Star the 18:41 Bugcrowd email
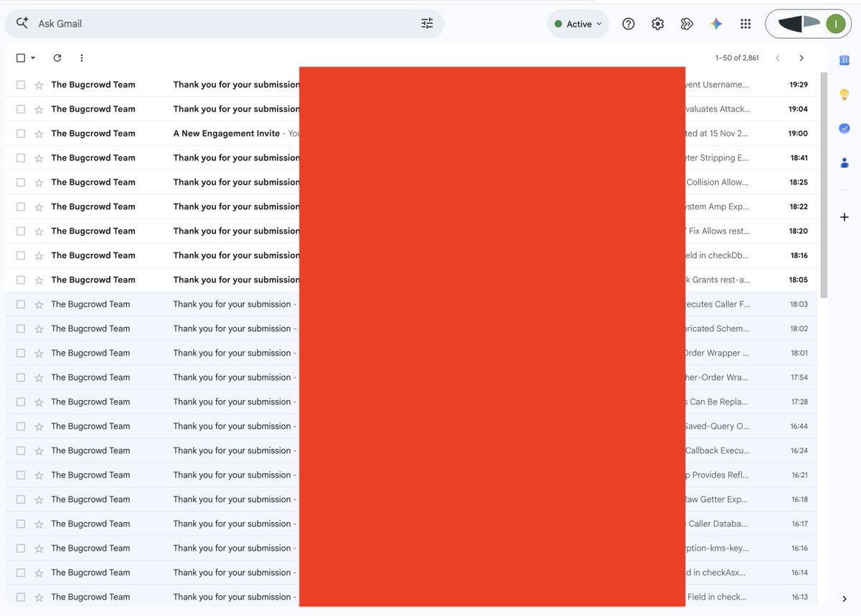861x616 pixels. 39,158
